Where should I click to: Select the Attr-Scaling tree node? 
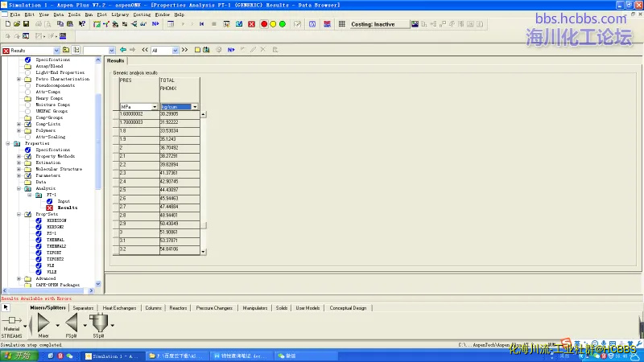pos(50,137)
